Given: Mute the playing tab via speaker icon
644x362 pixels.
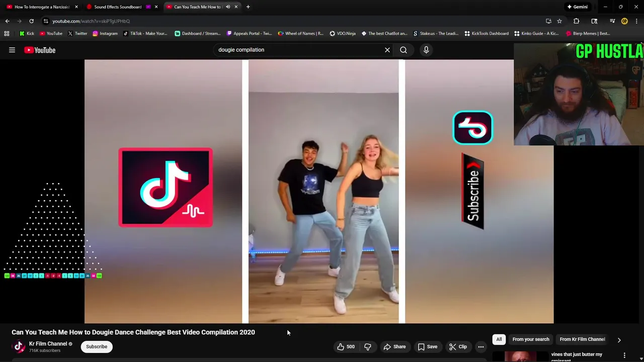Looking at the screenshot, I should point(228,7).
